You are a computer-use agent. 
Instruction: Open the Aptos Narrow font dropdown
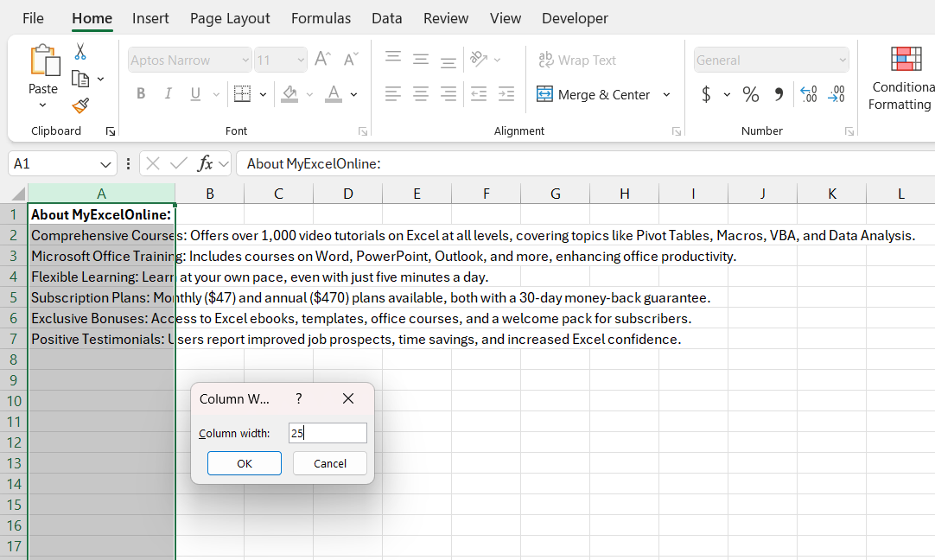tap(245, 60)
